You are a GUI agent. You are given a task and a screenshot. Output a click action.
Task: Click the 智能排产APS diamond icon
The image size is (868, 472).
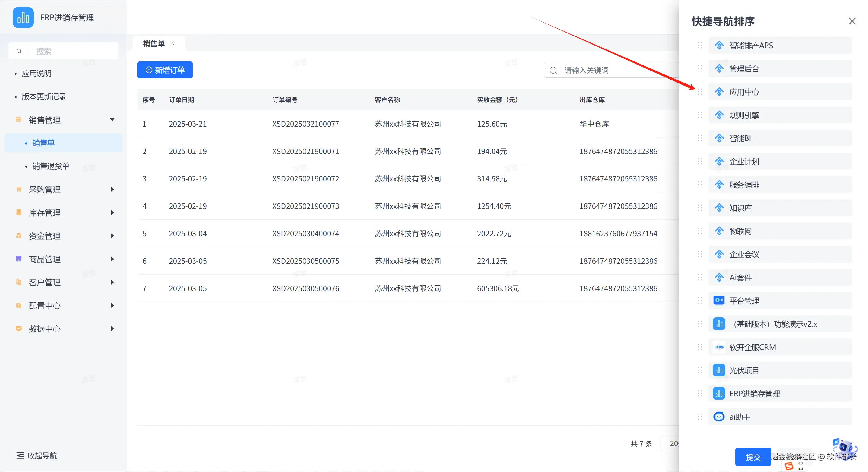(719, 46)
